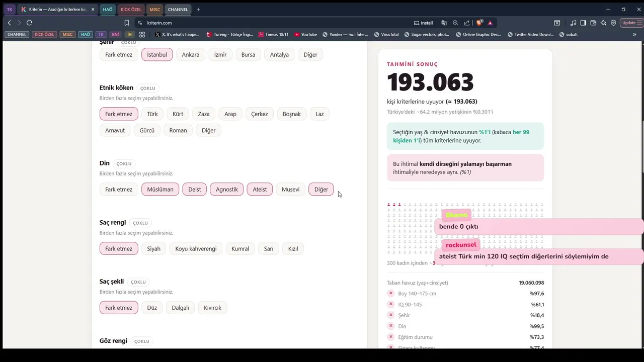Open the Brave Shields lion icon

(x=479, y=23)
